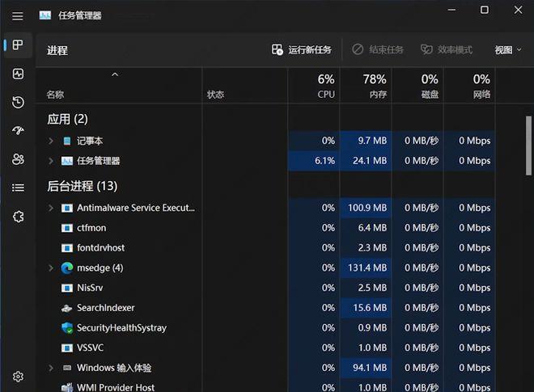The width and height of the screenshot is (534, 392).
Task: Open the App history sidebar icon
Action: pyautogui.click(x=18, y=103)
